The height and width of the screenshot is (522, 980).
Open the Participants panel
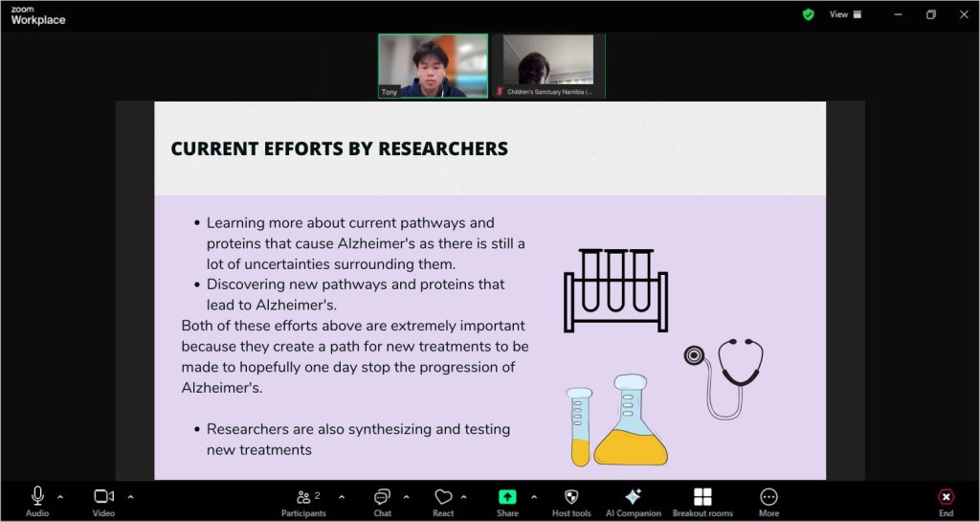[303, 502]
